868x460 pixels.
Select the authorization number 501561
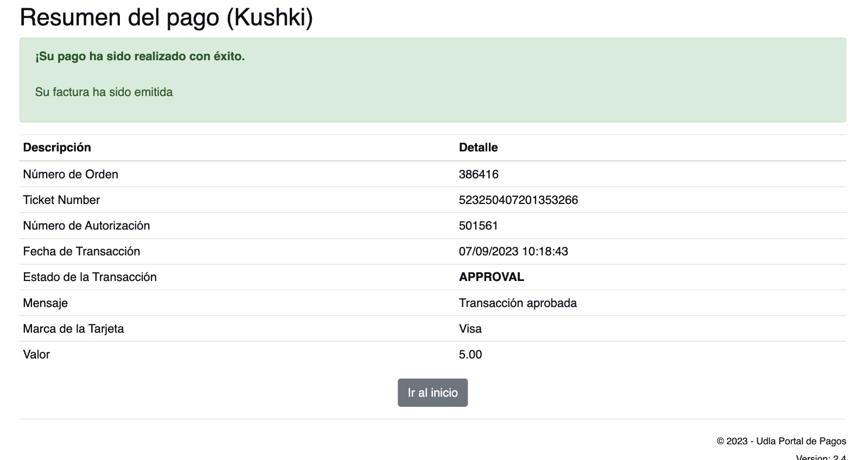tap(478, 226)
